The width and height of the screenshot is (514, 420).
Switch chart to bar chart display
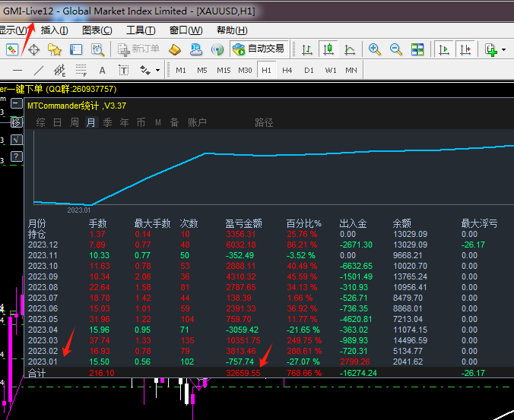(x=307, y=49)
